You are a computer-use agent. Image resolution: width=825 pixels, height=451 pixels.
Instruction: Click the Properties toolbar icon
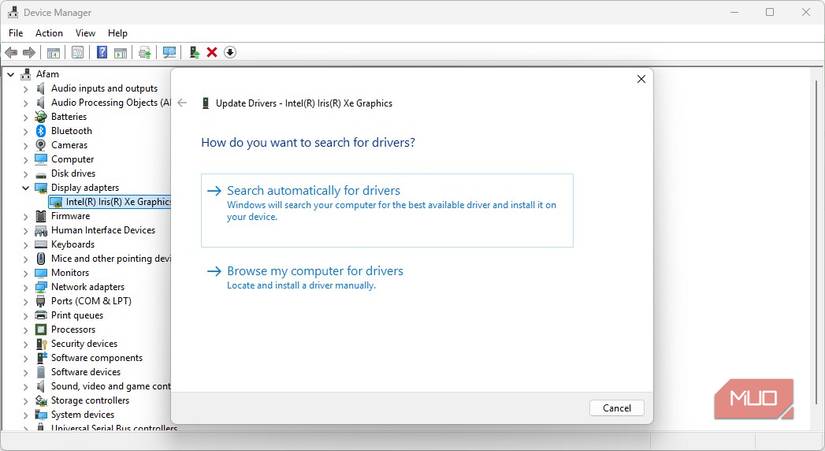[x=78, y=53]
